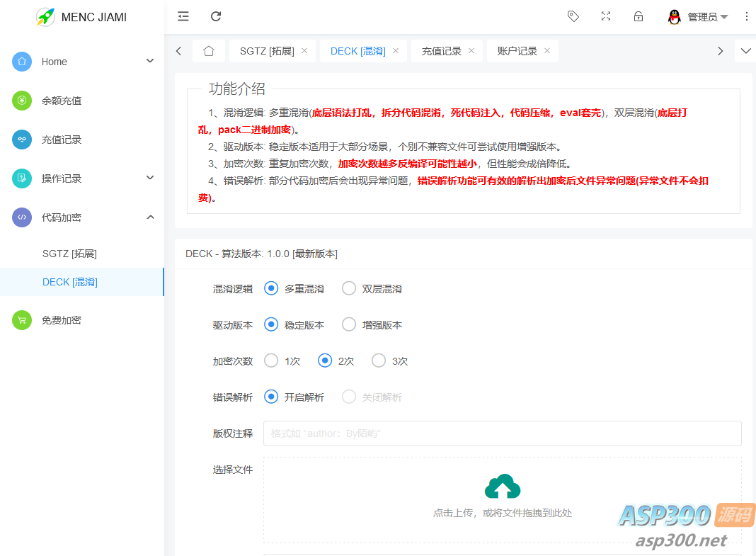Click the 充值记录 infinity icon in sidebar
This screenshot has width=756, height=556.
click(x=22, y=140)
